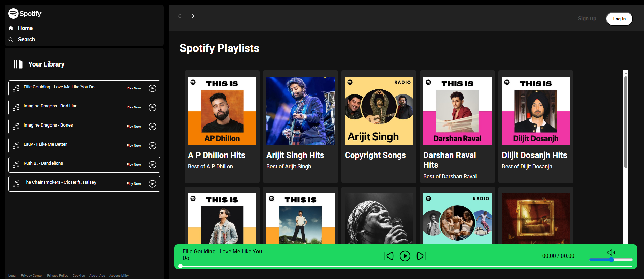Image resolution: width=644 pixels, height=279 pixels.
Task: Click the playlists vertical scrollbar
Action: [626, 122]
